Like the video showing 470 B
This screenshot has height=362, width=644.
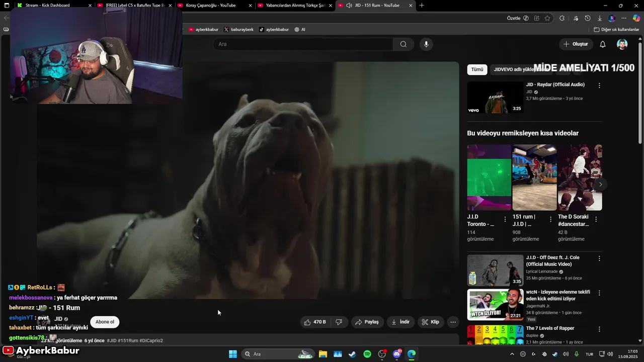click(x=315, y=322)
